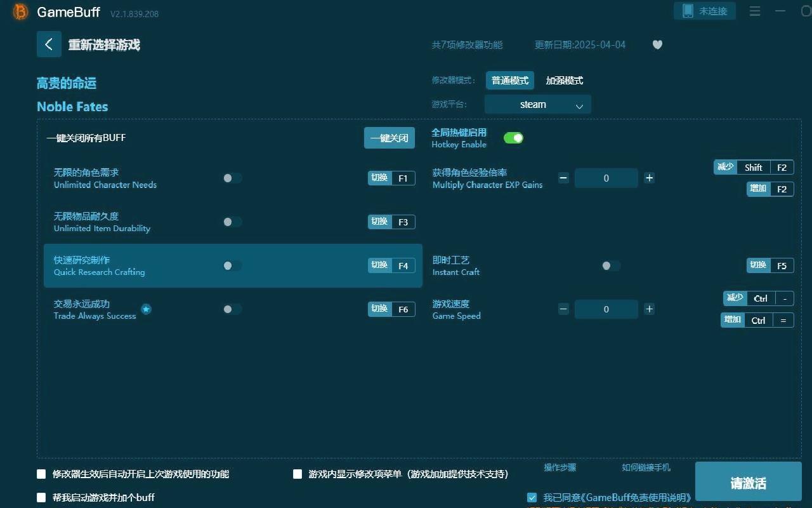Check auto-enable last used functions option
The image size is (812, 508).
tap(41, 474)
